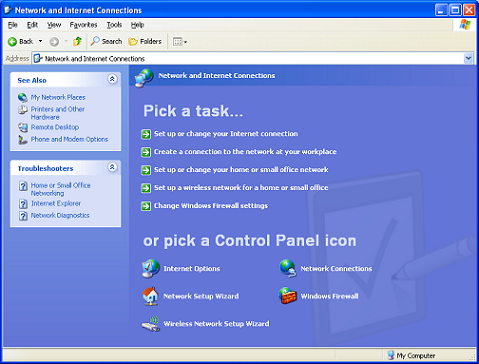Click arrow icon beside wireless network setup task

click(146, 188)
